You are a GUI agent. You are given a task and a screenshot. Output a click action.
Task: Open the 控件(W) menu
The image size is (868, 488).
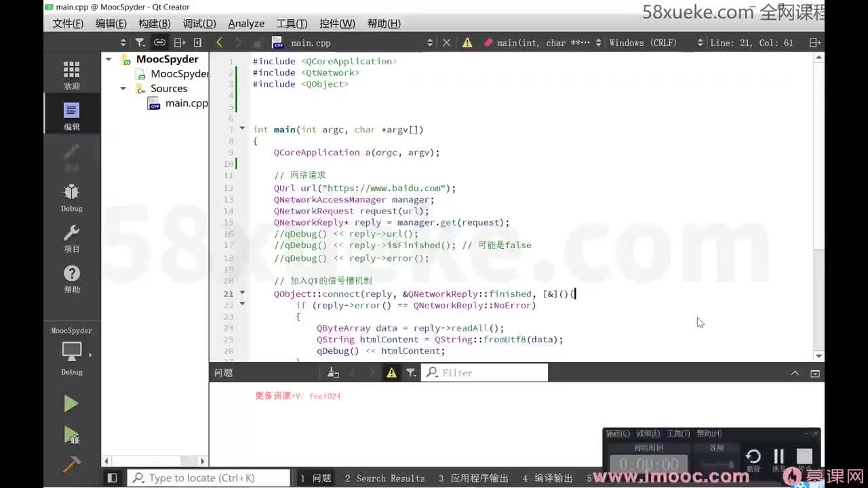[x=337, y=23]
